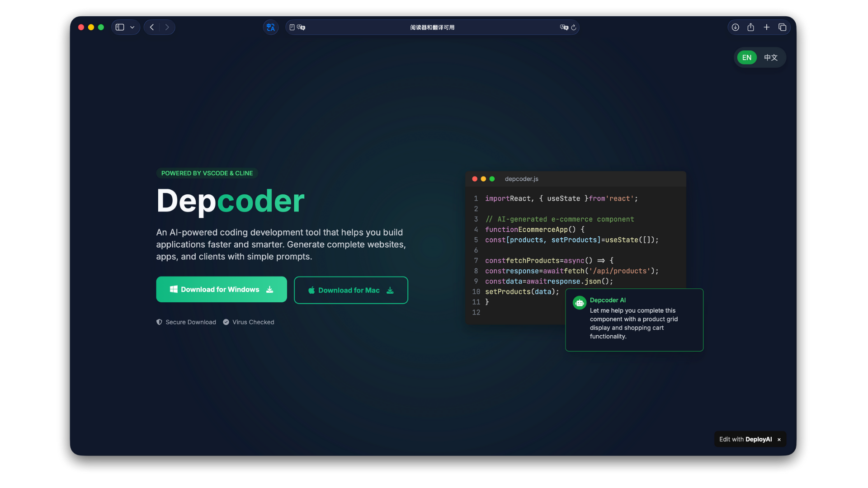Open a new tab with plus icon
The width and height of the screenshot is (868, 488).
click(x=766, y=27)
